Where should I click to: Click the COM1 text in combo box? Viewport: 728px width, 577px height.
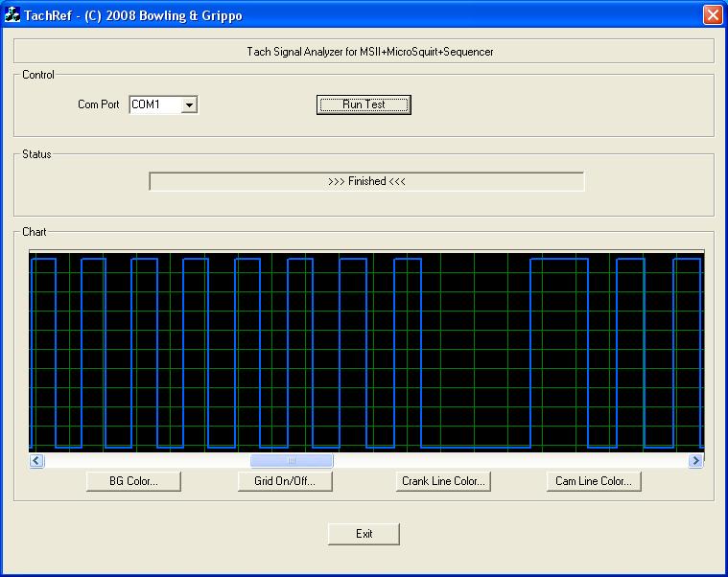click(153, 104)
